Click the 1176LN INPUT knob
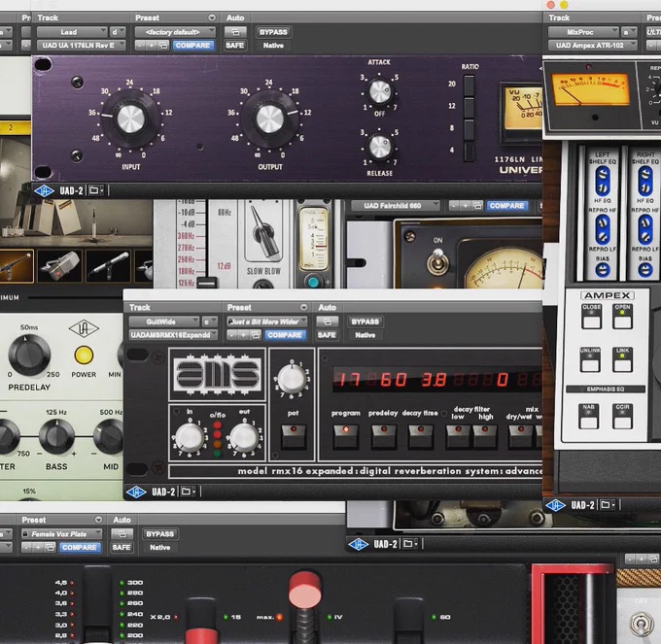Viewport: 661px width, 644px height. coord(130,119)
